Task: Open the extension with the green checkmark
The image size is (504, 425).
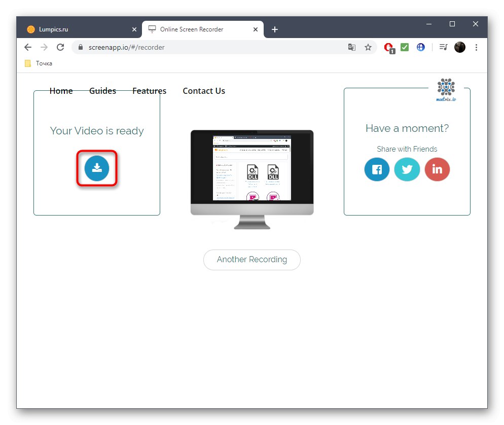Action: (405, 47)
